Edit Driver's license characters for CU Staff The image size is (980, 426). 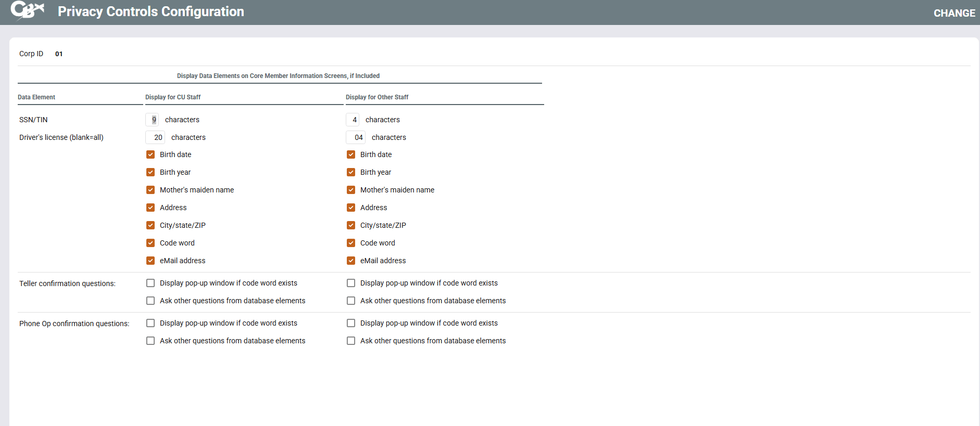pyautogui.click(x=155, y=137)
